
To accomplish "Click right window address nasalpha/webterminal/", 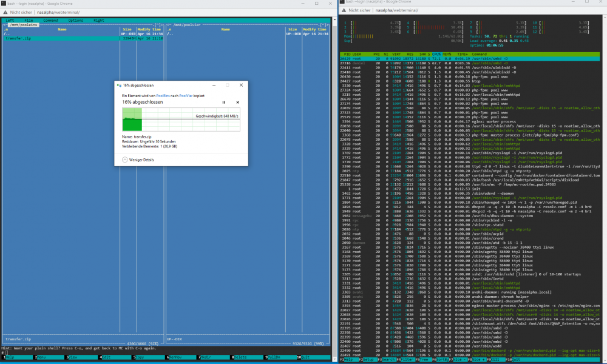I will click(397, 10).
